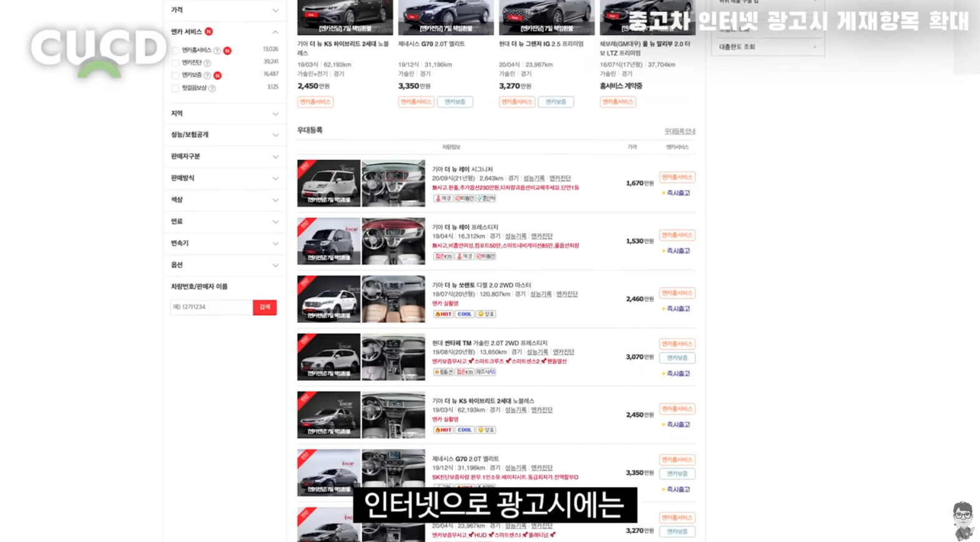Click the 2,460만원 price of 쏘렌토
The width and height of the screenshot is (980, 542).
pos(640,299)
